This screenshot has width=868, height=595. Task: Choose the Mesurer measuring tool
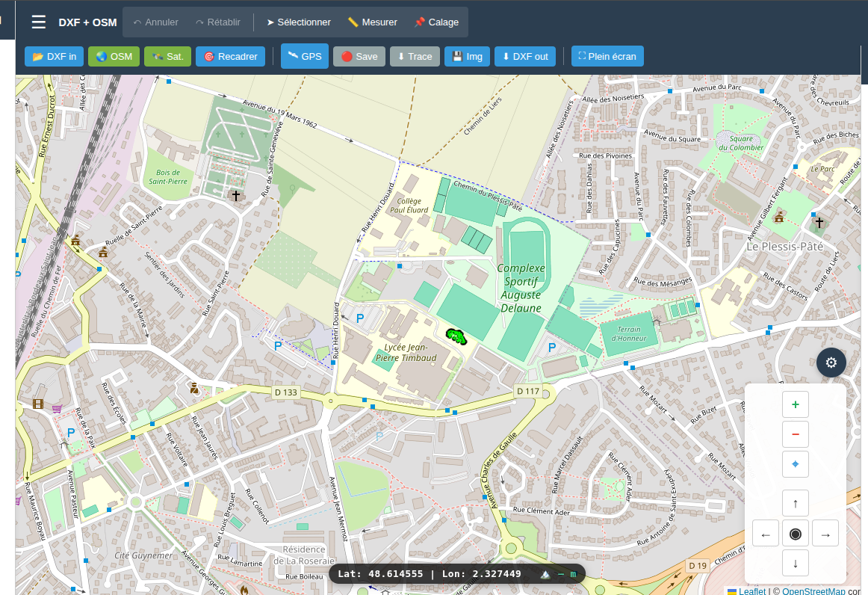tap(372, 22)
